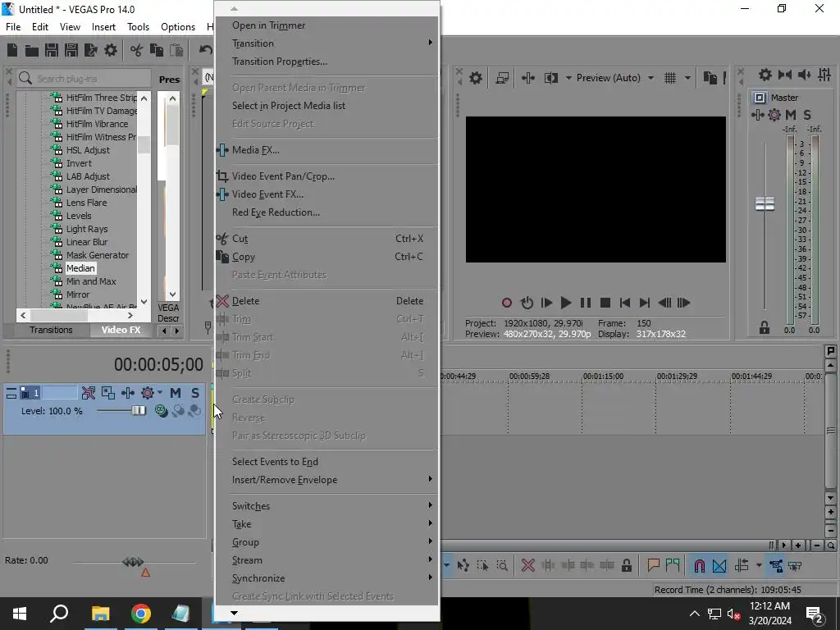840x630 pixels.
Task: Click the Video Output FX icon in preview
Action: [x=527, y=78]
